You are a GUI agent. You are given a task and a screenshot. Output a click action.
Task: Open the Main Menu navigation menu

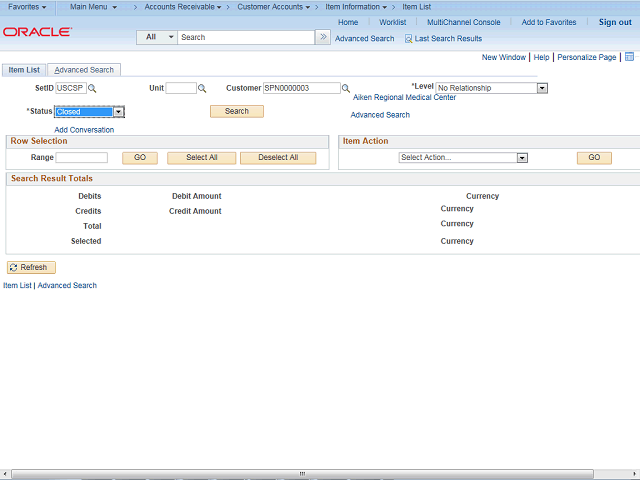click(93, 7)
